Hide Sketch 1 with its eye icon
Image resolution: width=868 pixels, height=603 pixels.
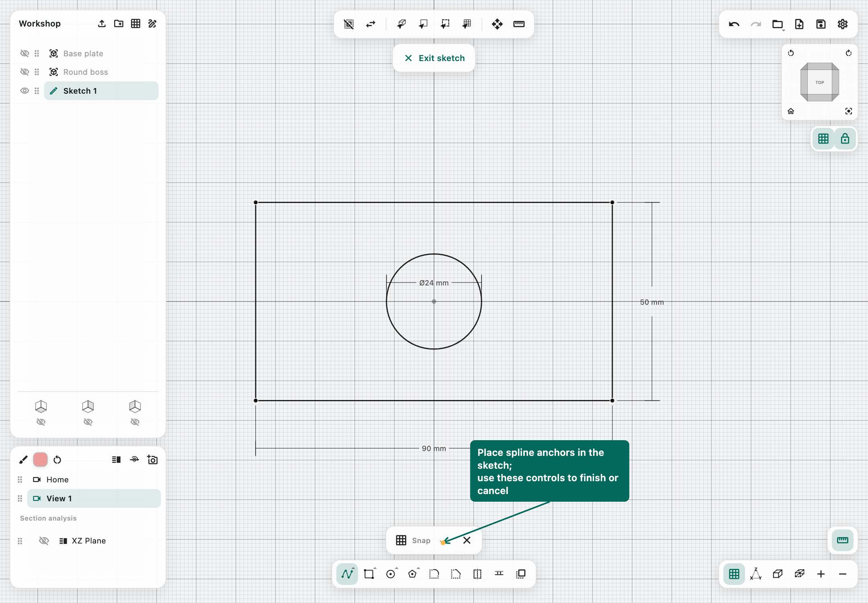pos(25,91)
